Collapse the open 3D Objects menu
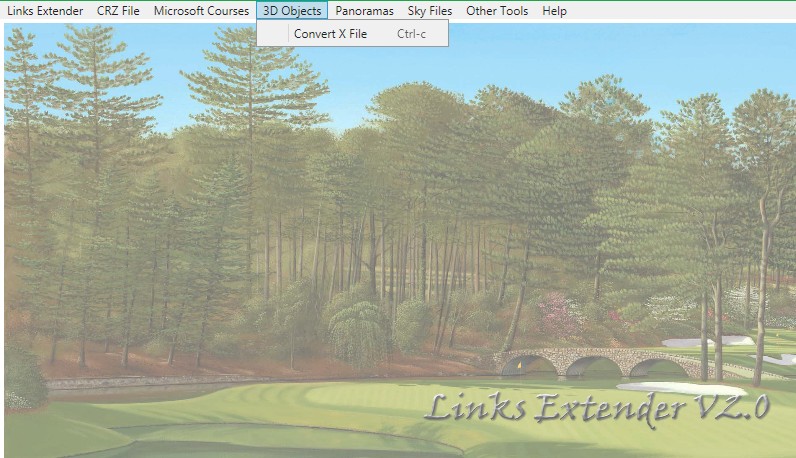The image size is (796, 458). click(x=292, y=11)
